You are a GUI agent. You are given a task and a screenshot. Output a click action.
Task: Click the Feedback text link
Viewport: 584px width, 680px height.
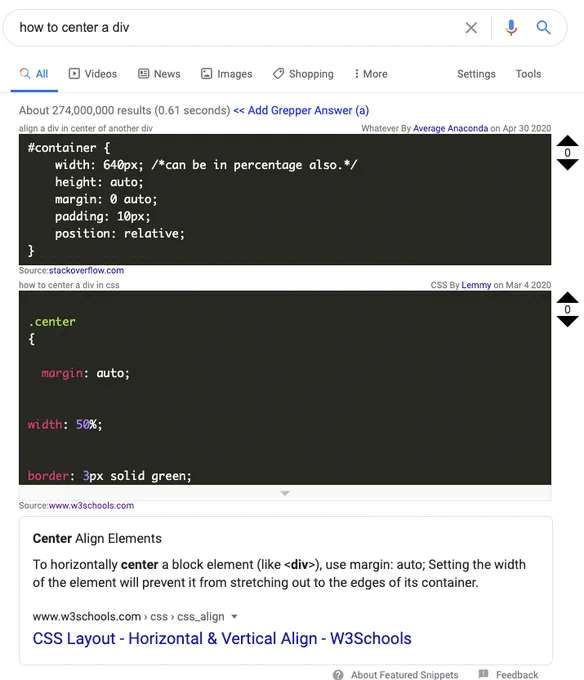pos(517,674)
